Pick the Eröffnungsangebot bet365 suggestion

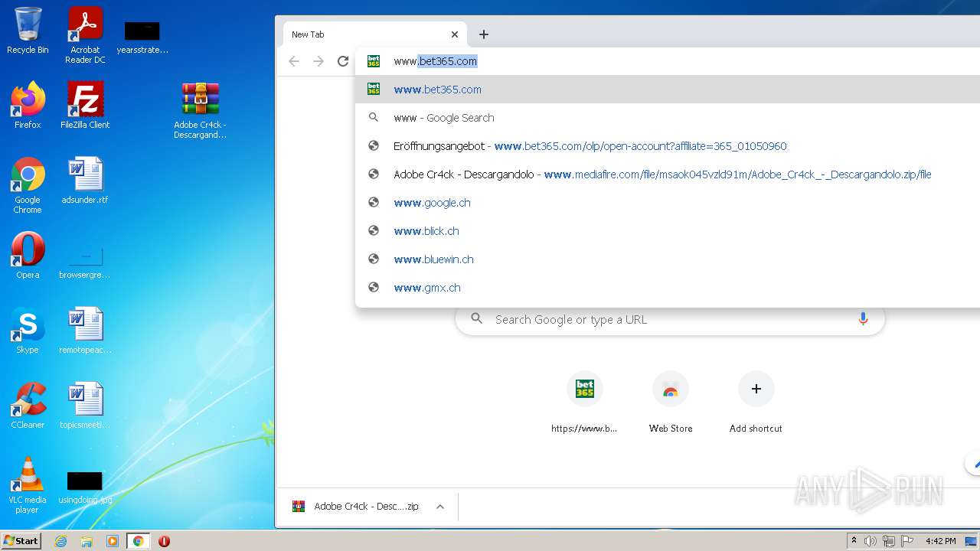(668, 146)
